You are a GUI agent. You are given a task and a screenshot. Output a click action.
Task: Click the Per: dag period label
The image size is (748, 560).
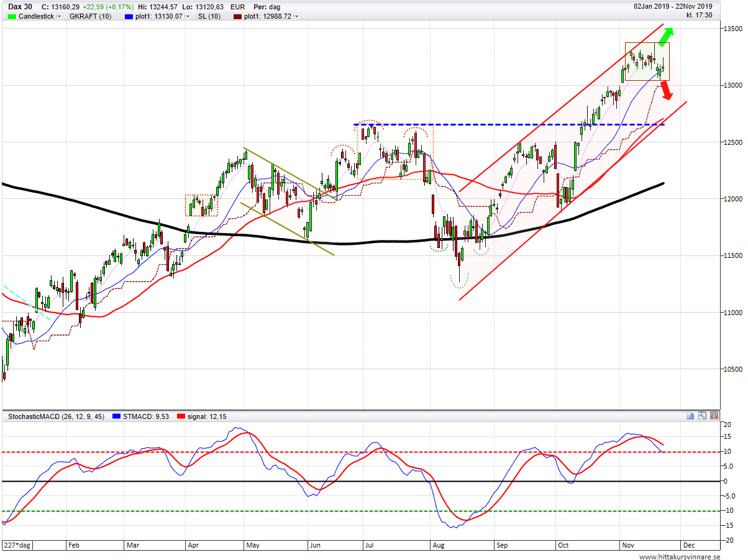click(x=267, y=6)
